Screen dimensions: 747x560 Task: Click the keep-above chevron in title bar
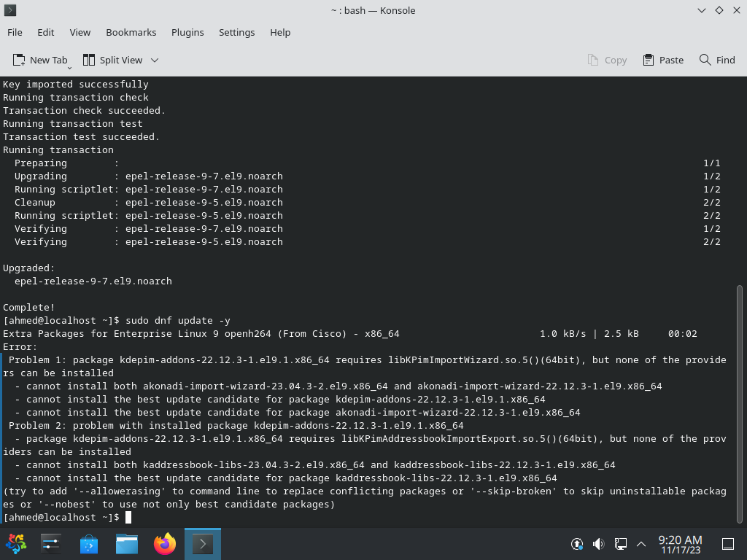[702, 10]
